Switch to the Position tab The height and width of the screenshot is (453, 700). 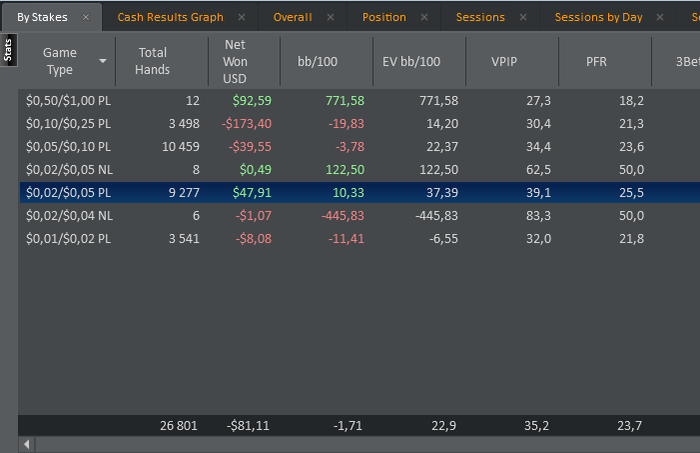[384, 17]
